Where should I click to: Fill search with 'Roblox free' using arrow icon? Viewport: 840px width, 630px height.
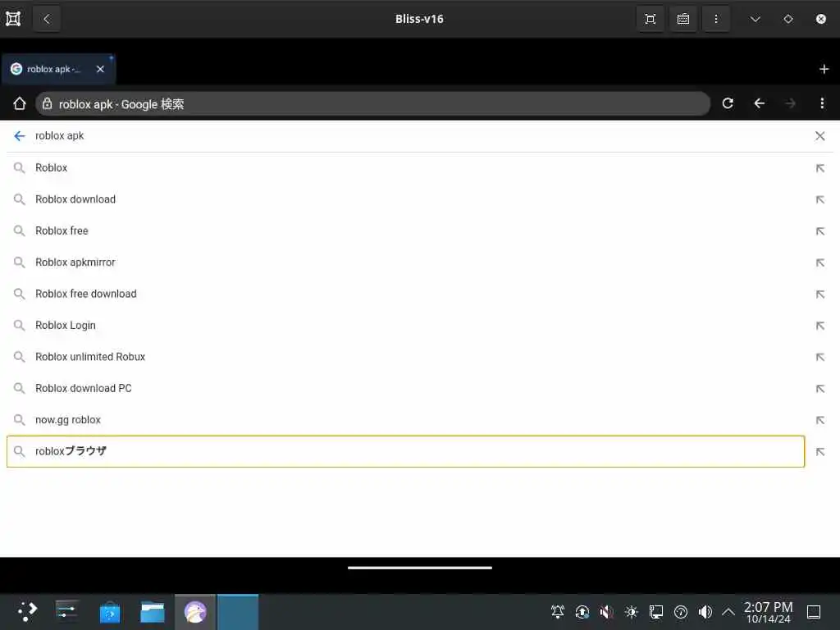819,231
